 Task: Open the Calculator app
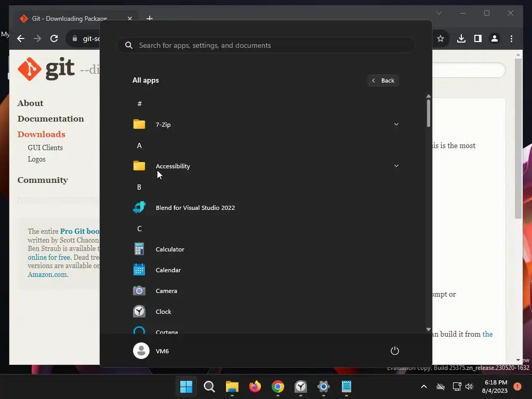point(265,249)
